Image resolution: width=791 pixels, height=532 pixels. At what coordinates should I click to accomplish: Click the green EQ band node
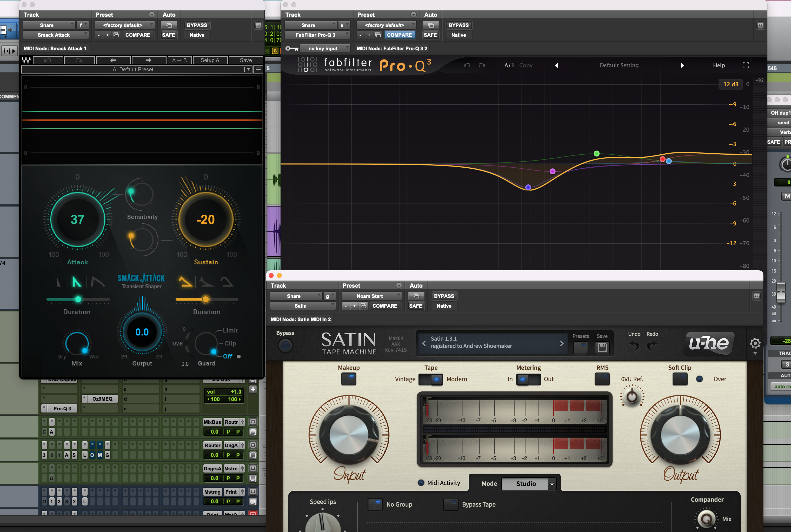(597, 154)
